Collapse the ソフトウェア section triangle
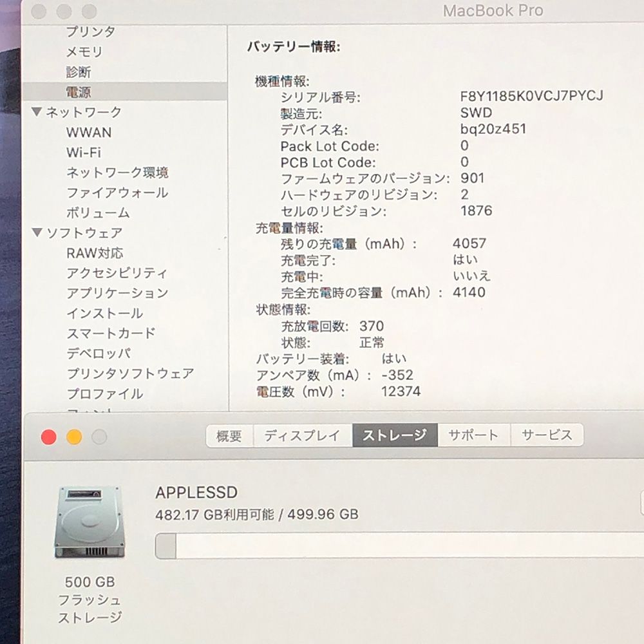The width and height of the screenshot is (644, 644). click(37, 232)
